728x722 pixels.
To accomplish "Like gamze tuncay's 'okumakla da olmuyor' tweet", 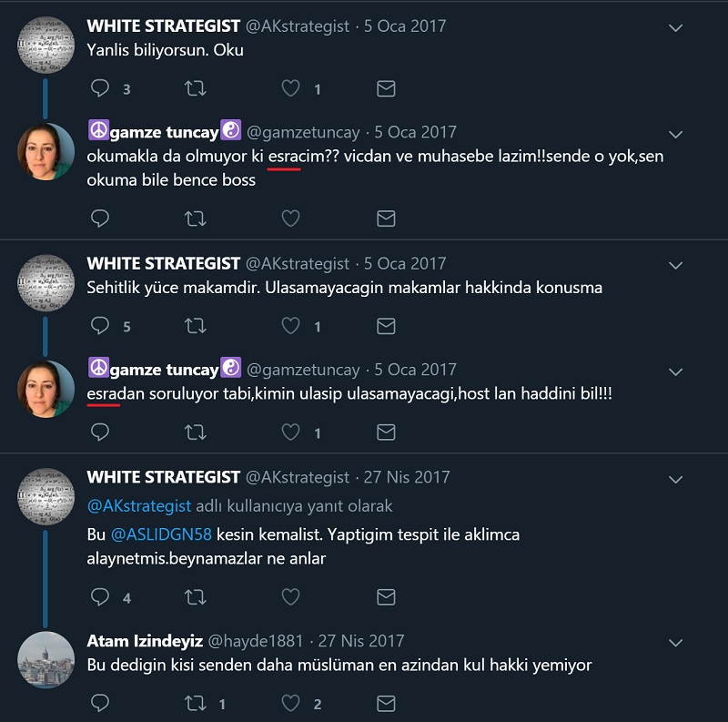I will [290, 219].
